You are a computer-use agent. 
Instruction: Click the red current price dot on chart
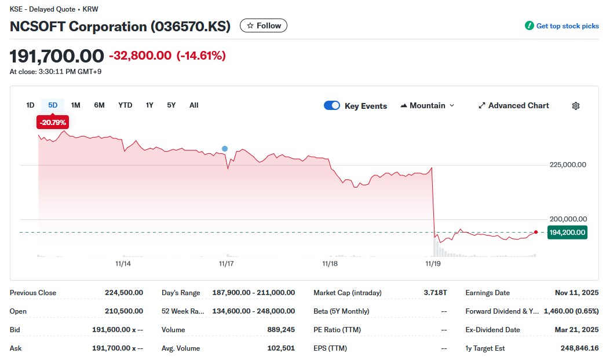[x=536, y=232]
